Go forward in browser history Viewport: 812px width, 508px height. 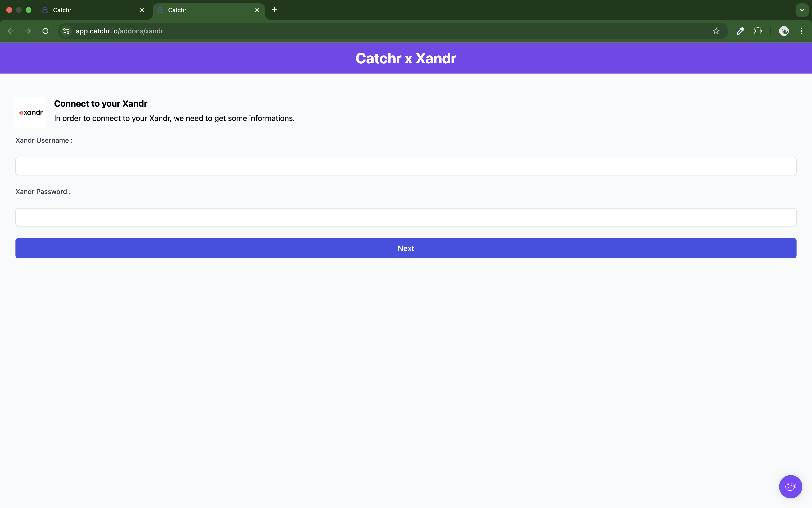tap(28, 31)
